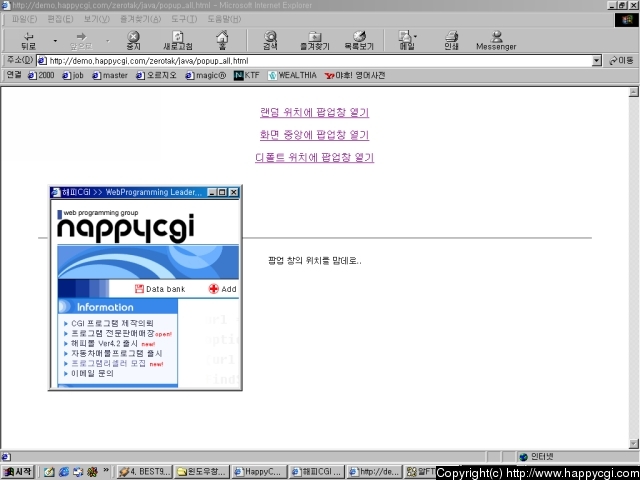Print the page with 인쇄

pyautogui.click(x=451, y=40)
